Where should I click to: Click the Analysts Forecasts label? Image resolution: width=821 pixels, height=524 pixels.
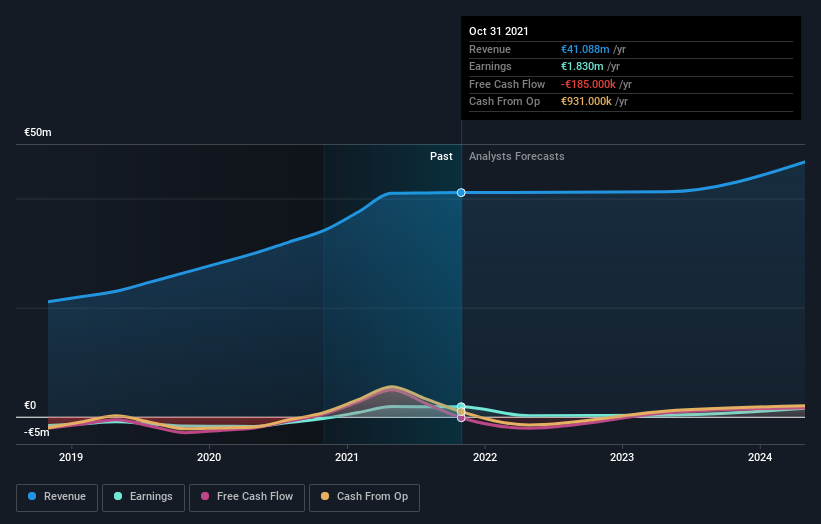pos(516,156)
